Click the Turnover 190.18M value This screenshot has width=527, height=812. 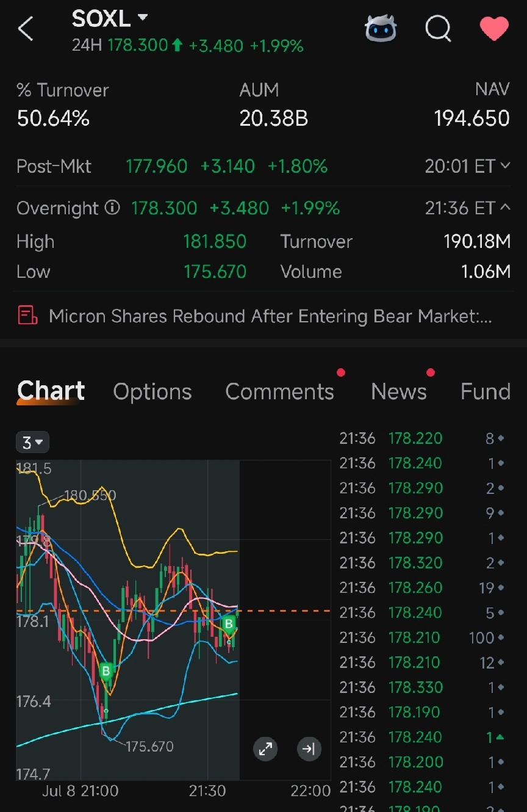pos(477,242)
